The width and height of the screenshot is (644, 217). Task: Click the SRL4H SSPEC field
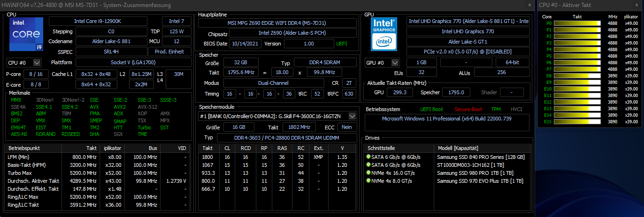pos(111,52)
